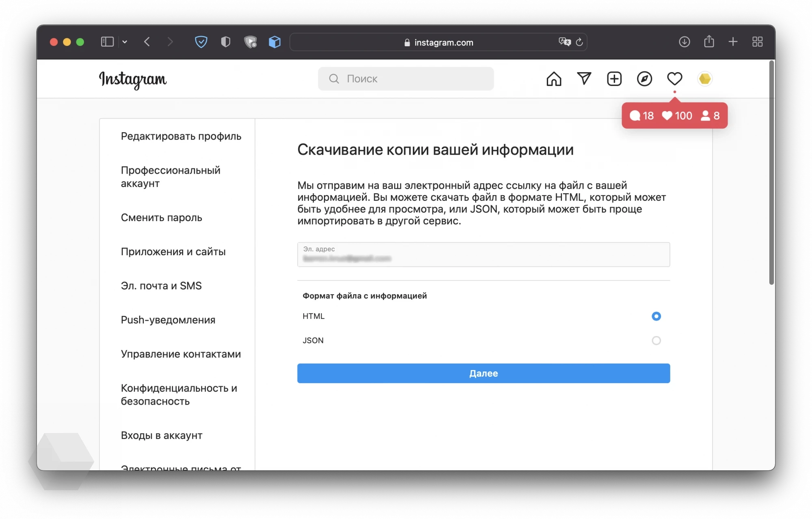812x519 pixels.
Task: Click the page vertical scrollbar
Action: click(x=771, y=172)
